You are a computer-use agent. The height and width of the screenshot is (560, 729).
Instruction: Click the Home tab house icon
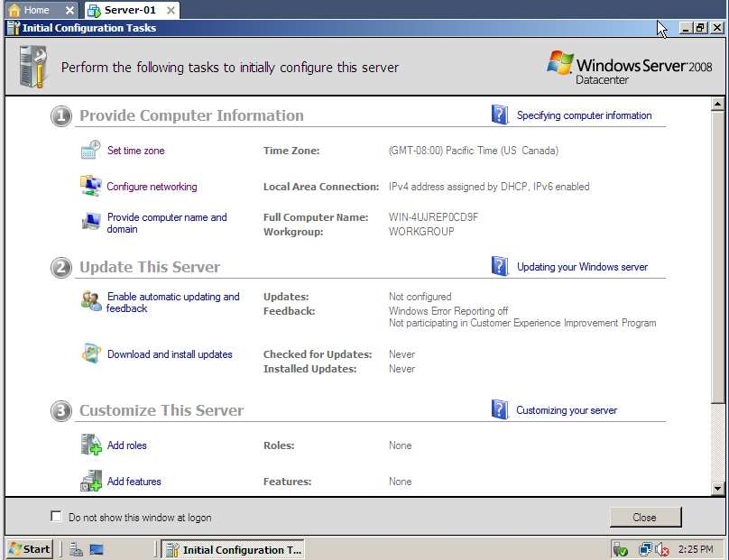tap(14, 10)
